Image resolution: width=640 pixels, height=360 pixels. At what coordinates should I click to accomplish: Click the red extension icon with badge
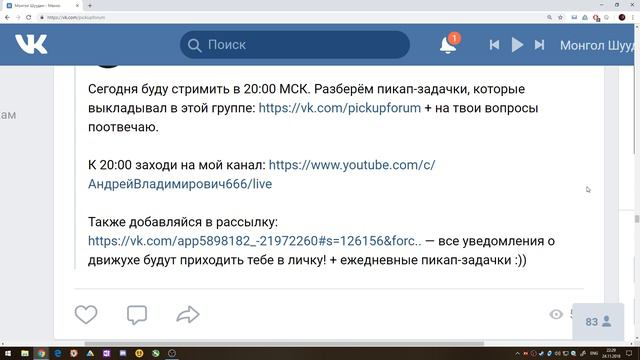[x=597, y=18]
